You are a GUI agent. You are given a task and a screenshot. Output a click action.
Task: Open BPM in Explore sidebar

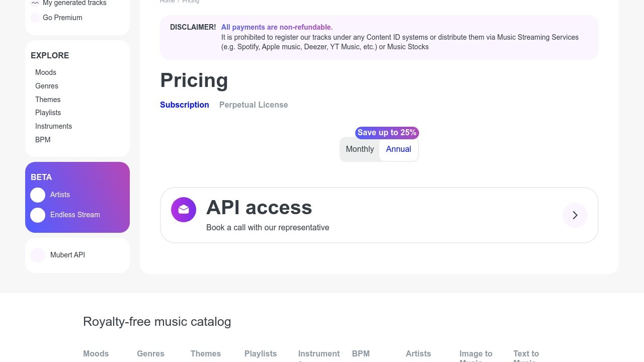click(x=43, y=140)
